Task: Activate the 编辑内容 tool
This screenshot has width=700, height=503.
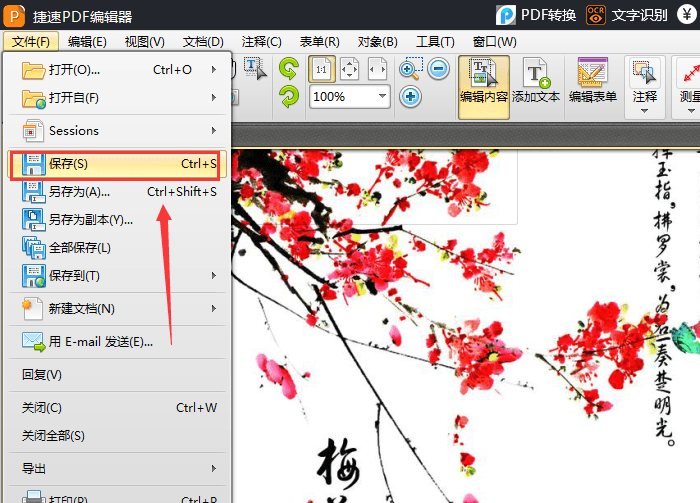Action: [x=484, y=87]
